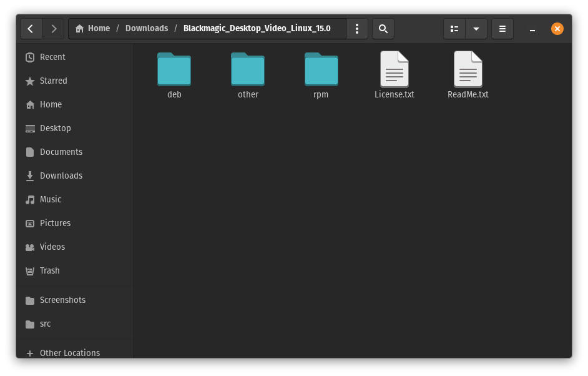Screen dimensions: 588x376
Task: Open Other Locations in the sidebar
Action: 75,353
